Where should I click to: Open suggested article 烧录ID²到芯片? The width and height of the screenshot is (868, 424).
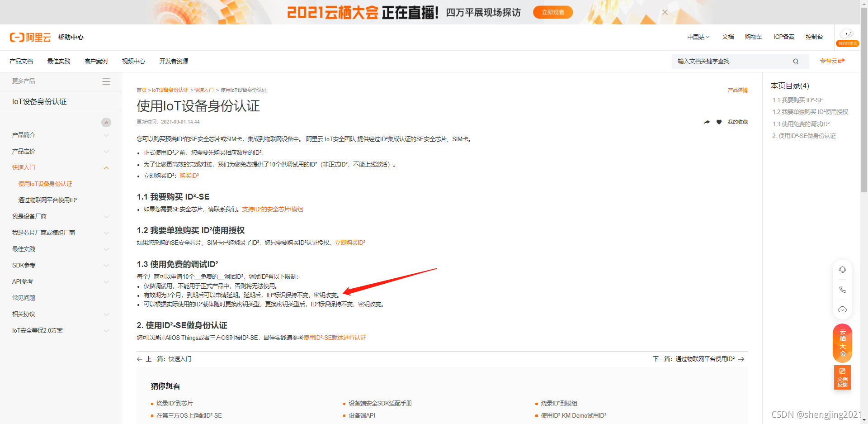(175, 404)
